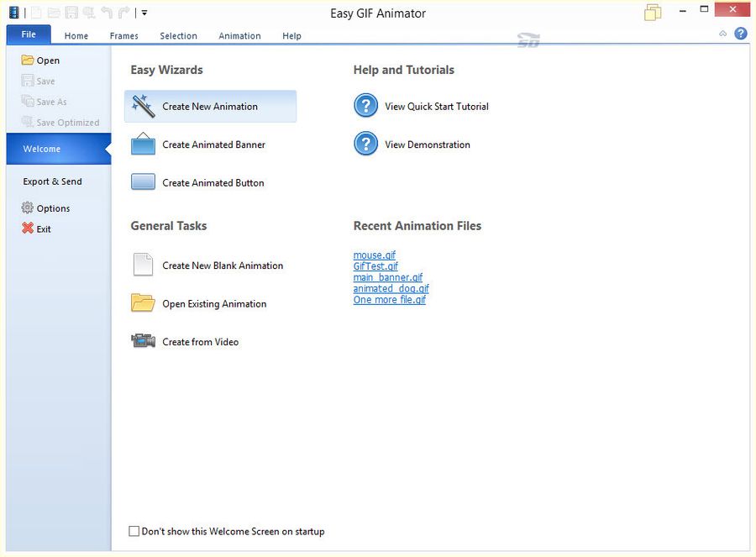Open the Customize Quick Access Toolbar dropdown
The image size is (756, 557).
click(x=144, y=13)
